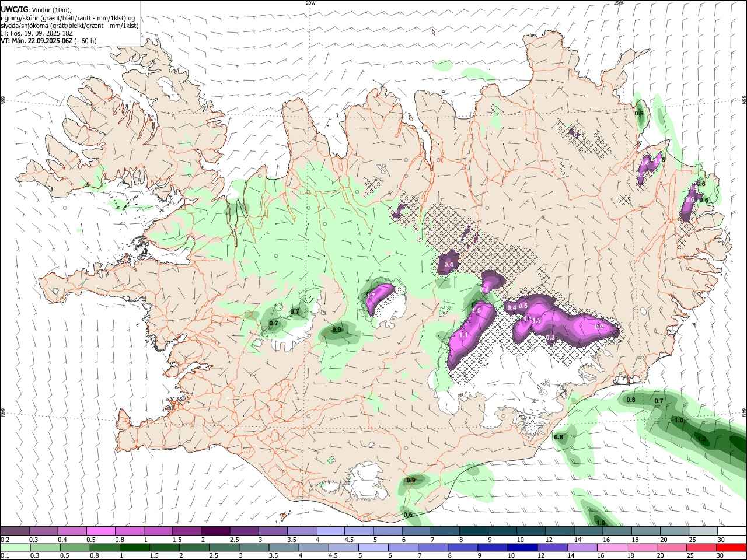Click the 'rigning/skúrir' legend description line

coord(68,17)
